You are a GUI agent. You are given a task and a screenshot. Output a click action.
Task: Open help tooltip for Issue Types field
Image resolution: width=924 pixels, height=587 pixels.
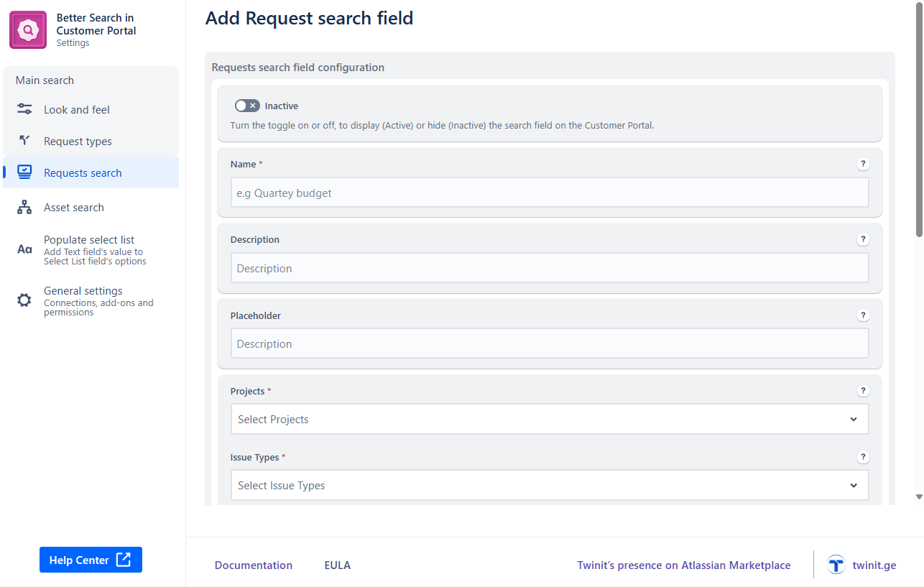863,457
